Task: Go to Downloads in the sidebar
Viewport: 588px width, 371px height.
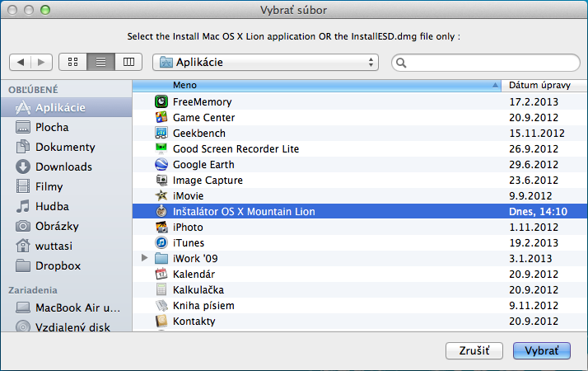Action: (x=63, y=167)
